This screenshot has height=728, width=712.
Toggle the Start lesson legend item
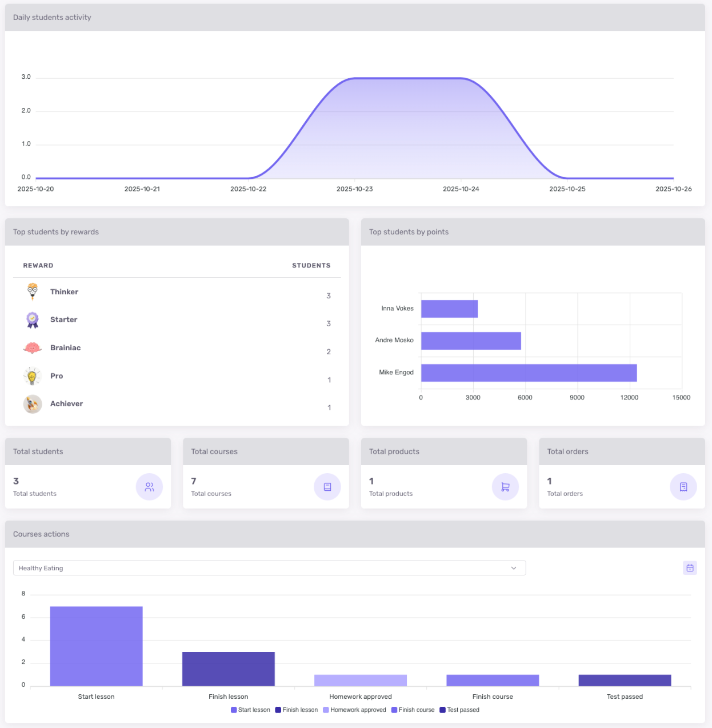250,710
